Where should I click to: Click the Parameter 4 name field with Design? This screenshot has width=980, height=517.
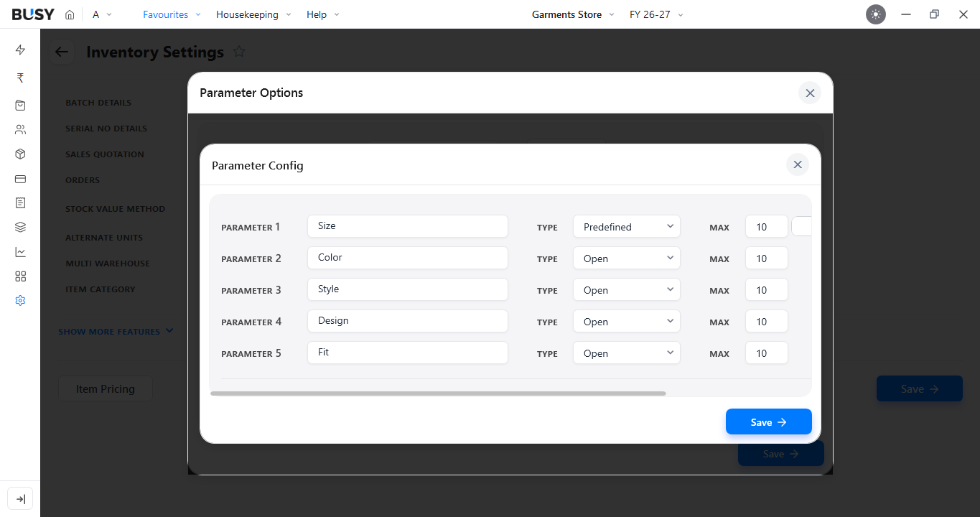tap(408, 321)
